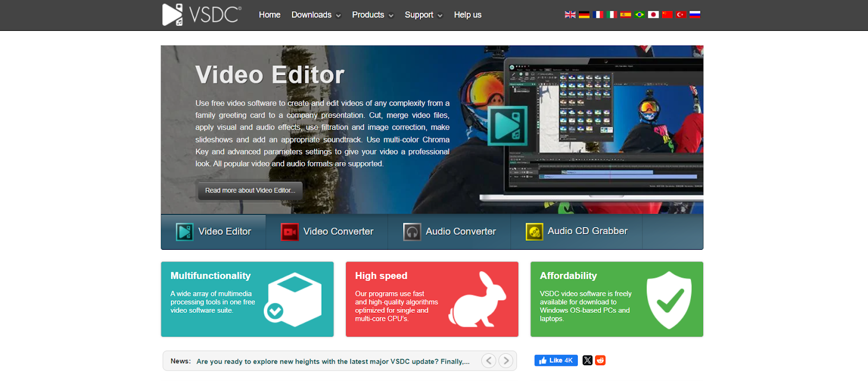Click the large Video Editor play icon in banner
This screenshot has height=381, width=868.
508,126
